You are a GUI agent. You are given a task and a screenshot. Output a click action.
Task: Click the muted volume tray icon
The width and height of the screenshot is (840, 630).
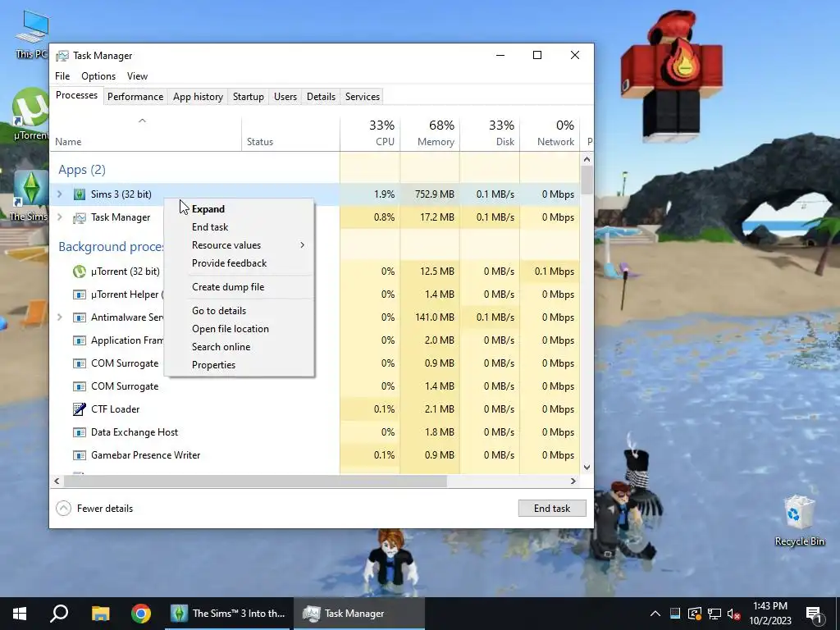tap(733, 614)
